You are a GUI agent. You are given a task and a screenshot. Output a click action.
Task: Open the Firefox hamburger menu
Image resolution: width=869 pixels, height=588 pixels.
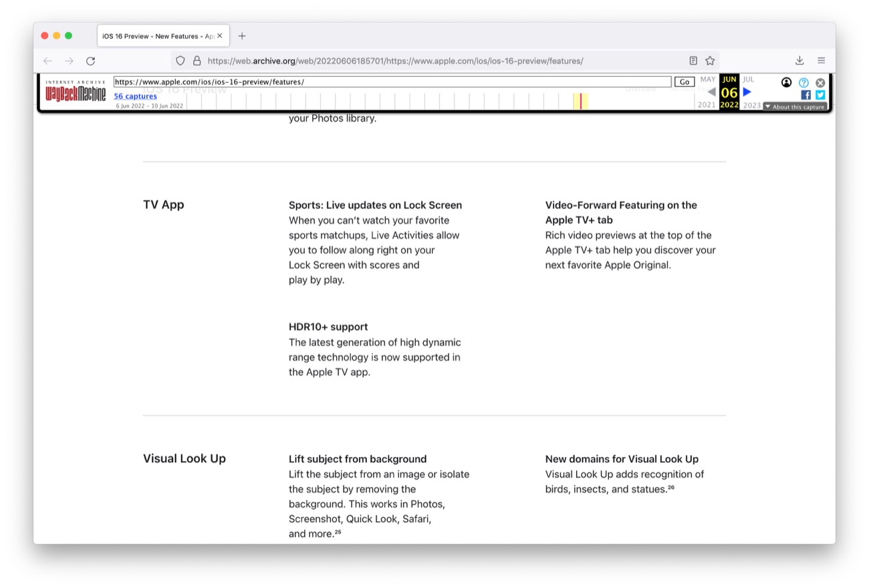[821, 61]
